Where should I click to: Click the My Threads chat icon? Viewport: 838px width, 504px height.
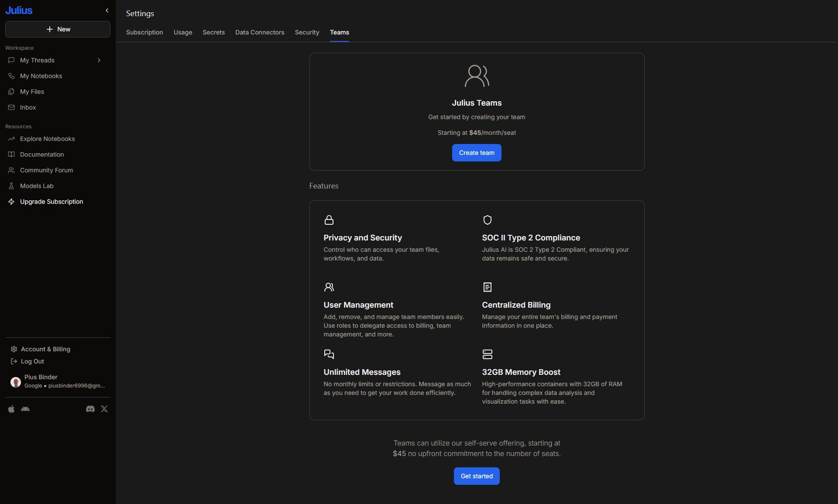(x=11, y=60)
